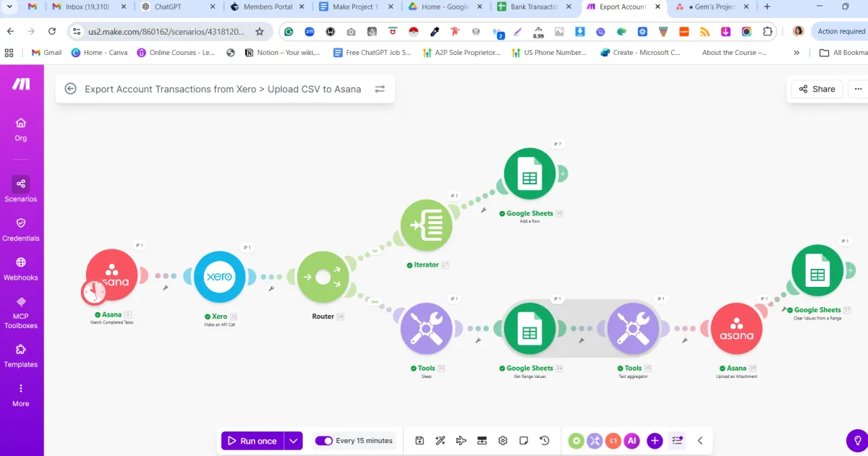Click the Run once button

coord(252,440)
